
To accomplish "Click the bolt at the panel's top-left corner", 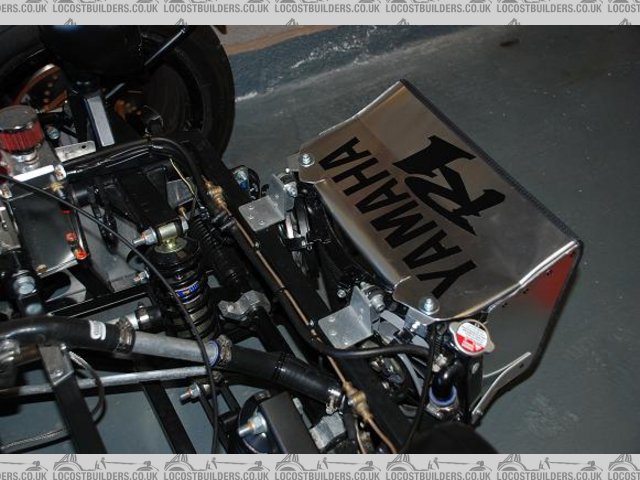I will point(307,159).
